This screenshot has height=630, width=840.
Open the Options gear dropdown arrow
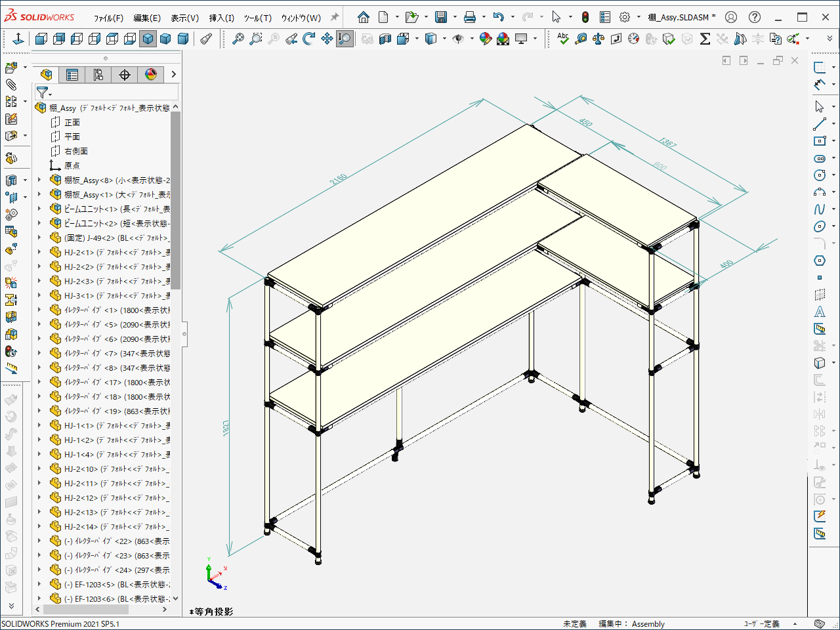(x=639, y=17)
